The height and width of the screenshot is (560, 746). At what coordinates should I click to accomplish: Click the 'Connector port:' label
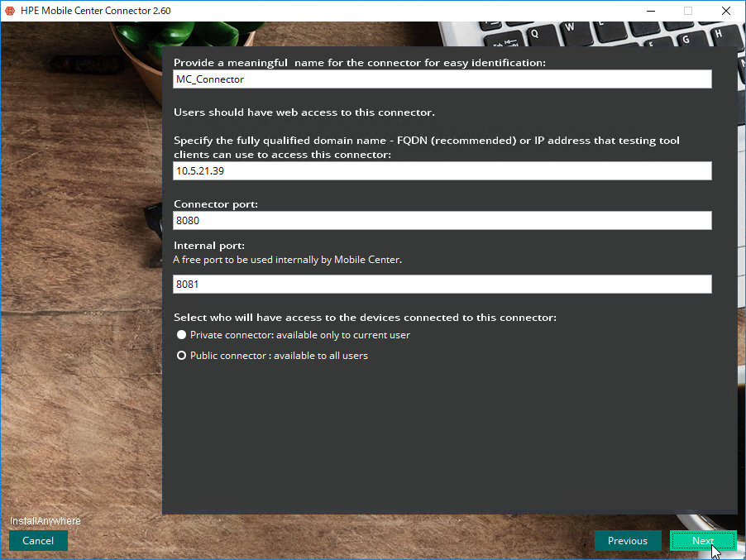[216, 203]
